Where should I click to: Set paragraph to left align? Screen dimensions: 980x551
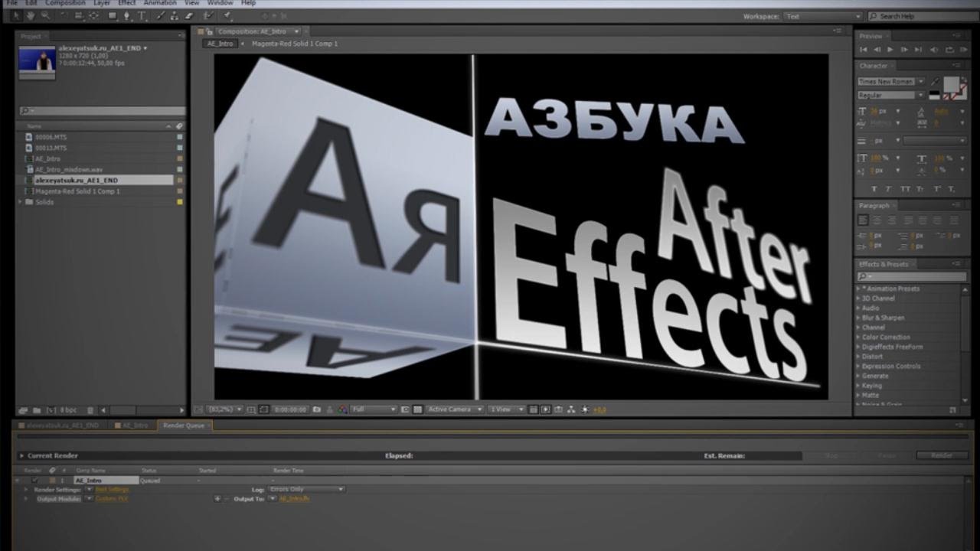tap(864, 220)
